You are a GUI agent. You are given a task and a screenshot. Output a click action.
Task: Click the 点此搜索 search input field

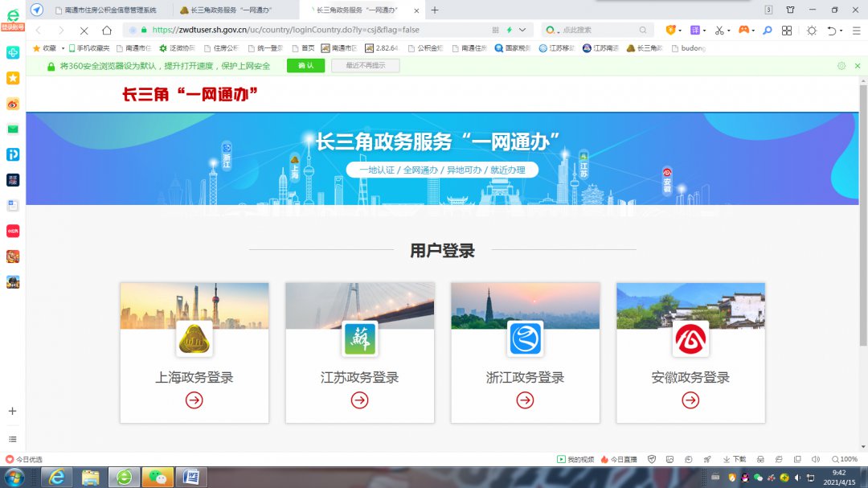click(x=595, y=31)
